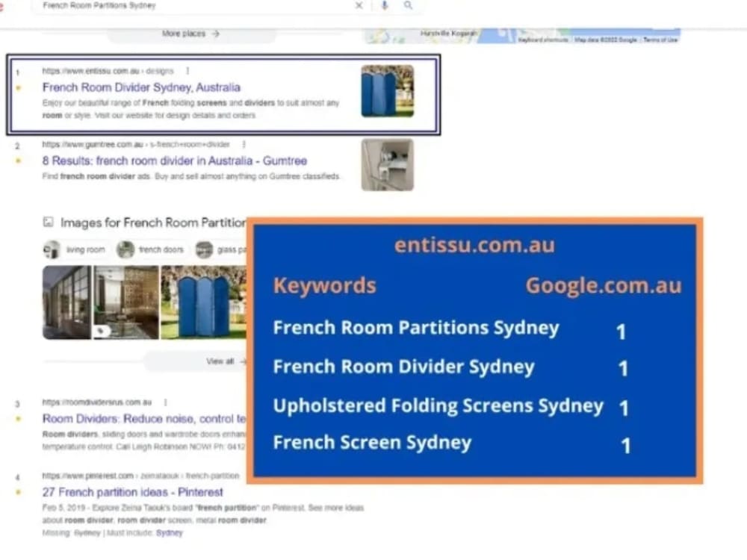This screenshot has height=560, width=747.
Task: Click the Google.com.au heading in the overlay
Action: tap(604, 285)
